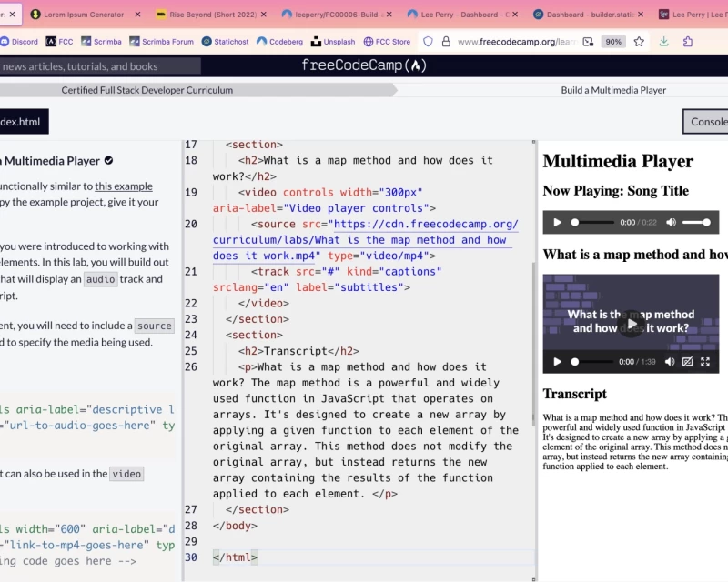
Task: Play the Song Title audio track
Action: pyautogui.click(x=557, y=221)
